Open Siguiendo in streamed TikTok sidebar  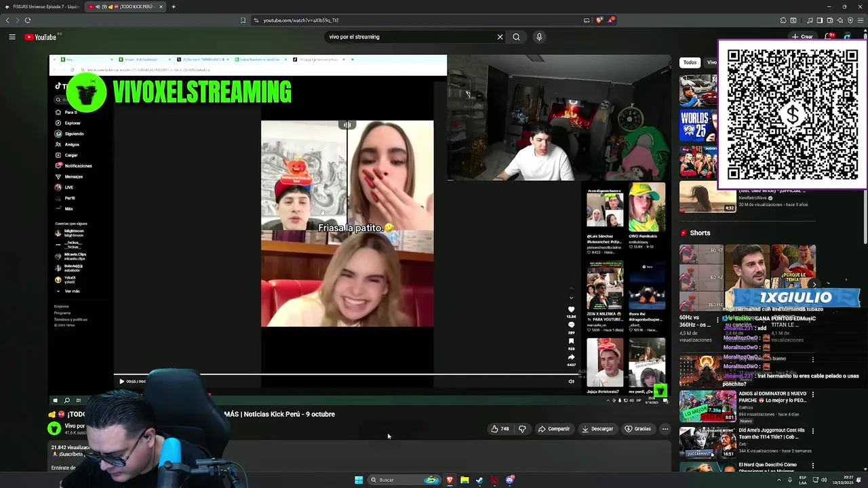click(x=69, y=134)
